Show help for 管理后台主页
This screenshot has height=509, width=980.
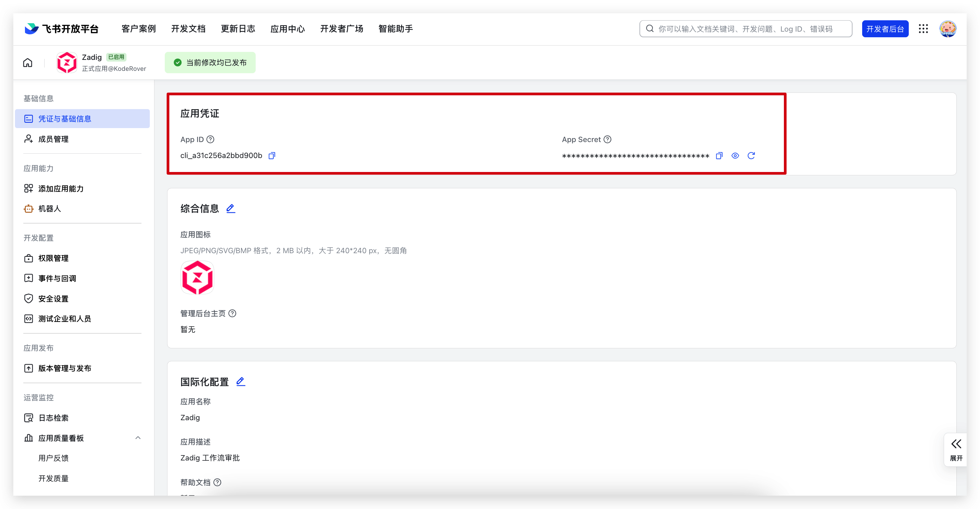(x=232, y=313)
